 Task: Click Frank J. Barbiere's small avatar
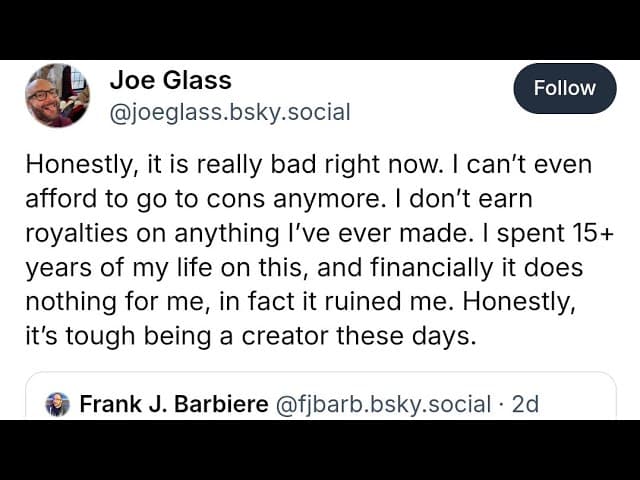coord(58,404)
